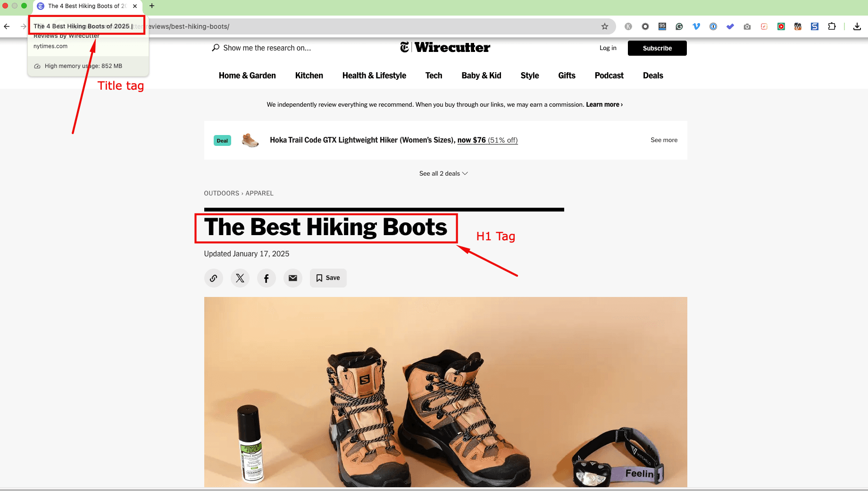Open the Deals section in the navigation

(653, 76)
